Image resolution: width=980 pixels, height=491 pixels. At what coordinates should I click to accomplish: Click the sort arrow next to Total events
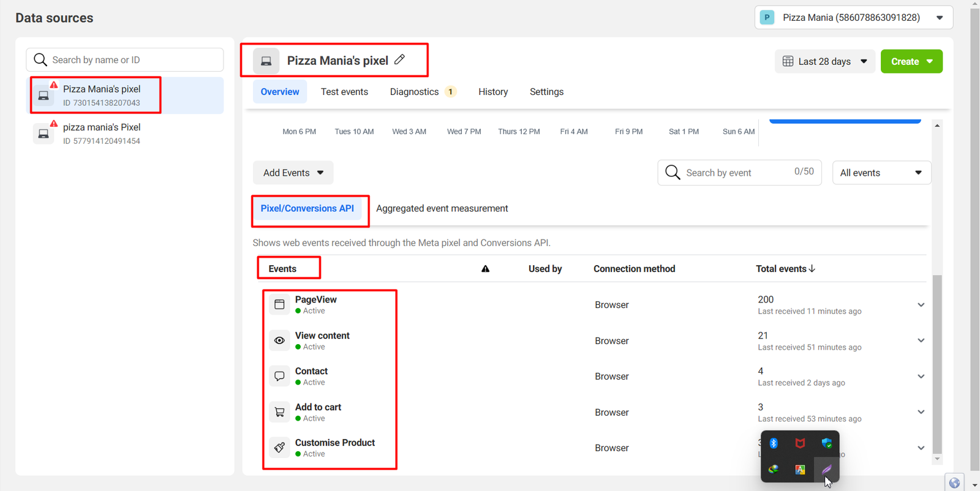tap(812, 269)
